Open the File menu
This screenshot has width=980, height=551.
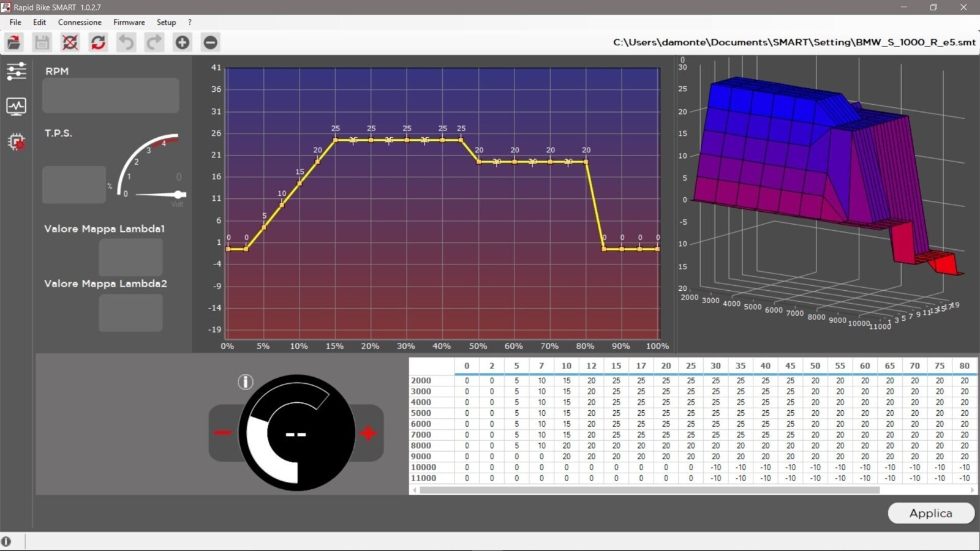[15, 22]
